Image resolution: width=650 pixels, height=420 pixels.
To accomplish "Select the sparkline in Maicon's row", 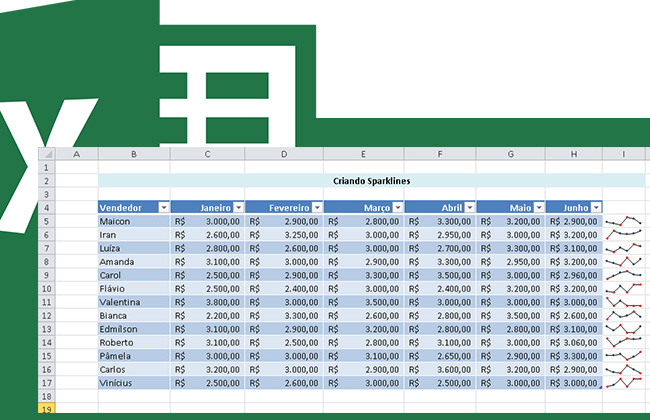I will (x=623, y=221).
